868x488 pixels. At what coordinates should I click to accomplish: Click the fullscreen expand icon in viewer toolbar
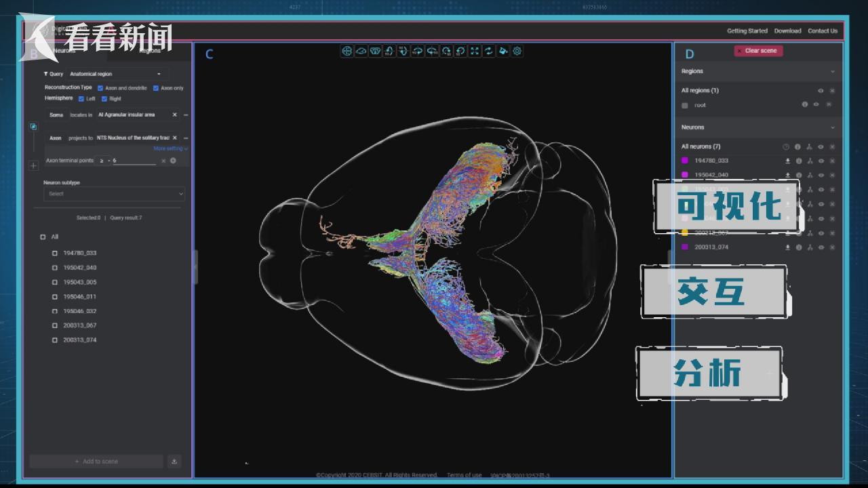click(475, 51)
